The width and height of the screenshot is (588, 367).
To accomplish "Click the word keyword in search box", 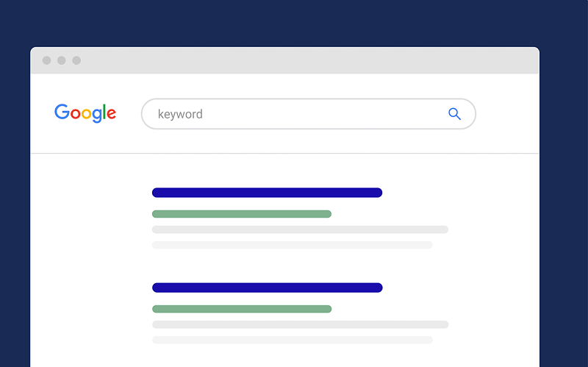I will [x=180, y=114].
